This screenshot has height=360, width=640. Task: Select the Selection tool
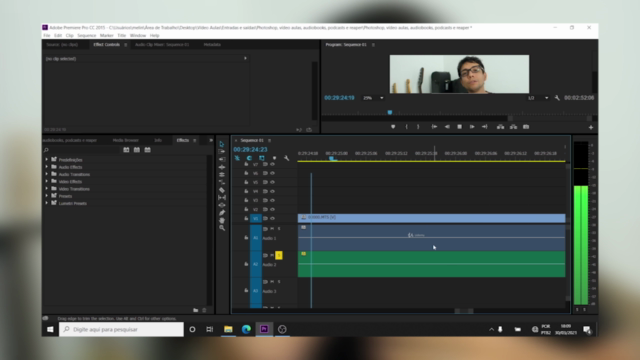222,144
